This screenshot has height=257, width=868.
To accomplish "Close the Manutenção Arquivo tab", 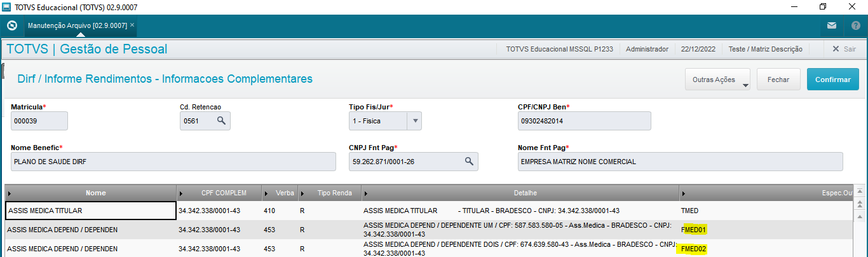I will coord(132,25).
